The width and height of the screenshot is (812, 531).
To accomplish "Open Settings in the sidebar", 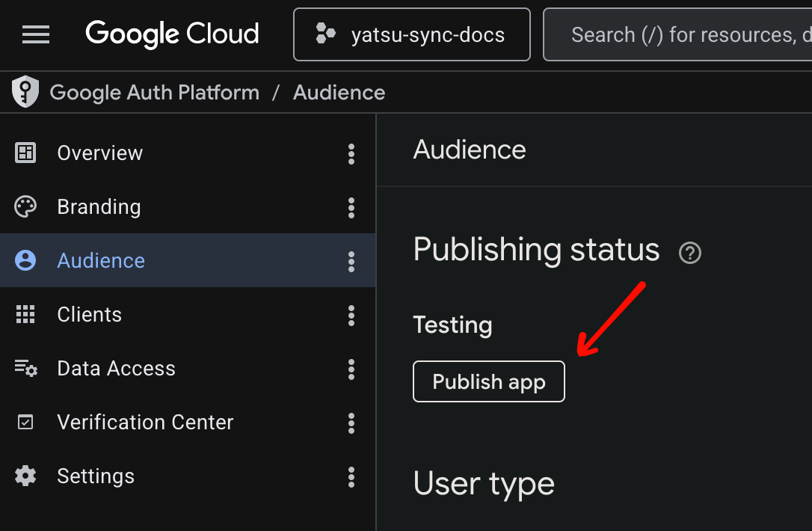I will pos(96,476).
